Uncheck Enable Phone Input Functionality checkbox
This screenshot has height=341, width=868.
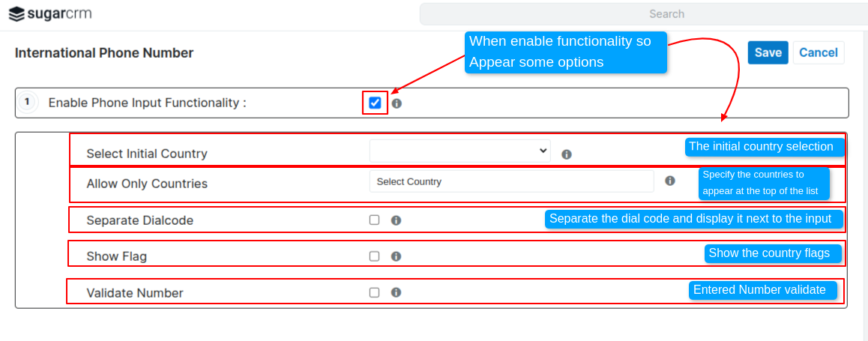[375, 103]
